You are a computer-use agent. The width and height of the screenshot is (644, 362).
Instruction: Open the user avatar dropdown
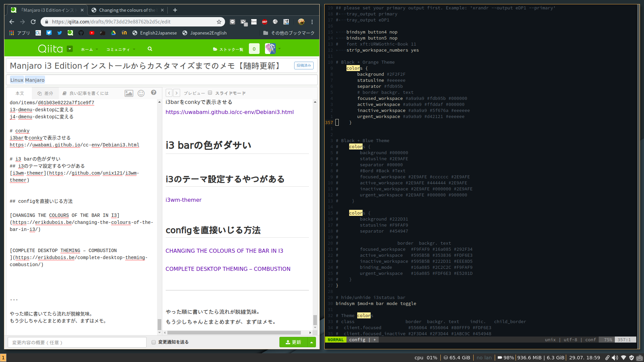click(270, 49)
